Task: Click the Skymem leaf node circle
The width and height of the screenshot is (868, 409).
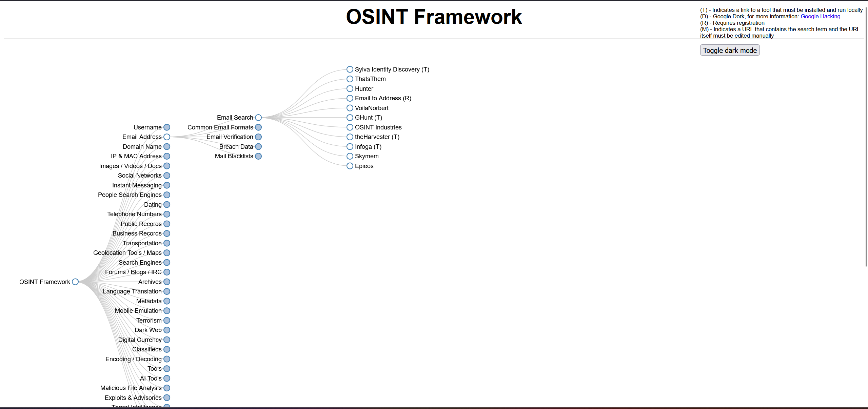Action: (x=350, y=156)
